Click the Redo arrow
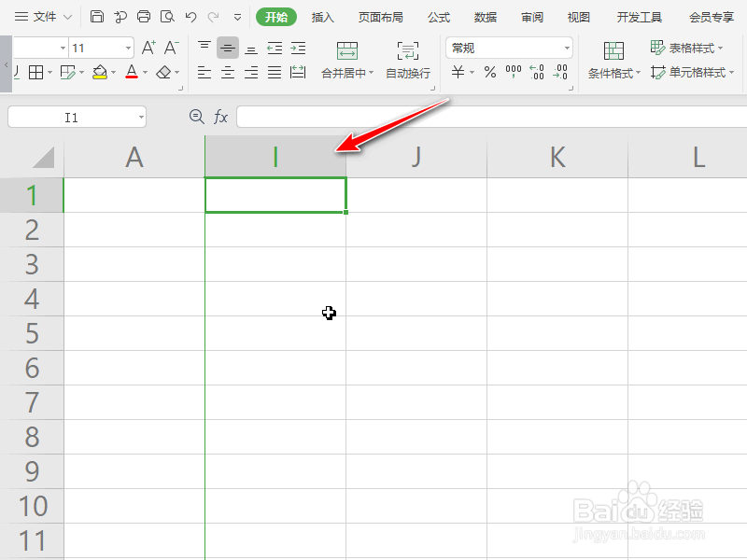 [x=214, y=17]
